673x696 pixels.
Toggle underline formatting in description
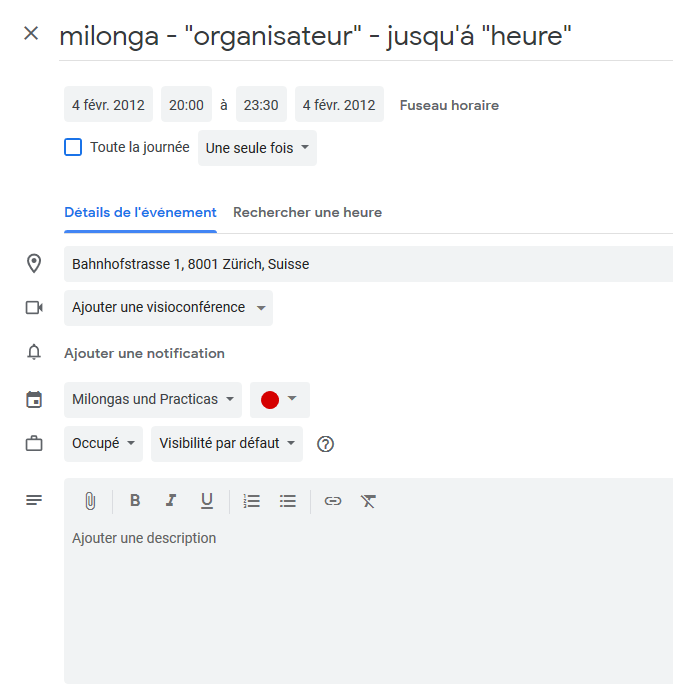[x=207, y=501]
